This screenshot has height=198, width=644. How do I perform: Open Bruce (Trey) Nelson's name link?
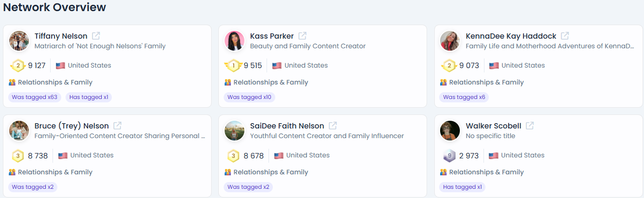[71, 126]
